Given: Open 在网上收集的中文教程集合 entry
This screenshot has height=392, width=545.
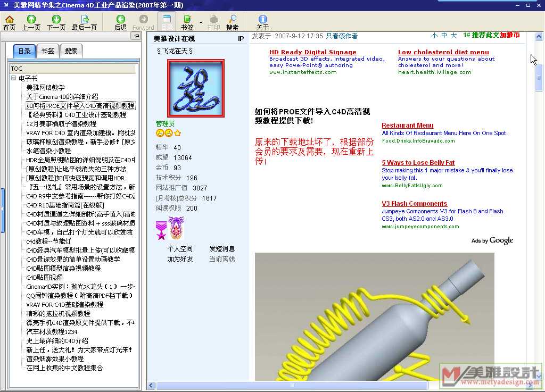Looking at the screenshot, I should tap(64, 368).
